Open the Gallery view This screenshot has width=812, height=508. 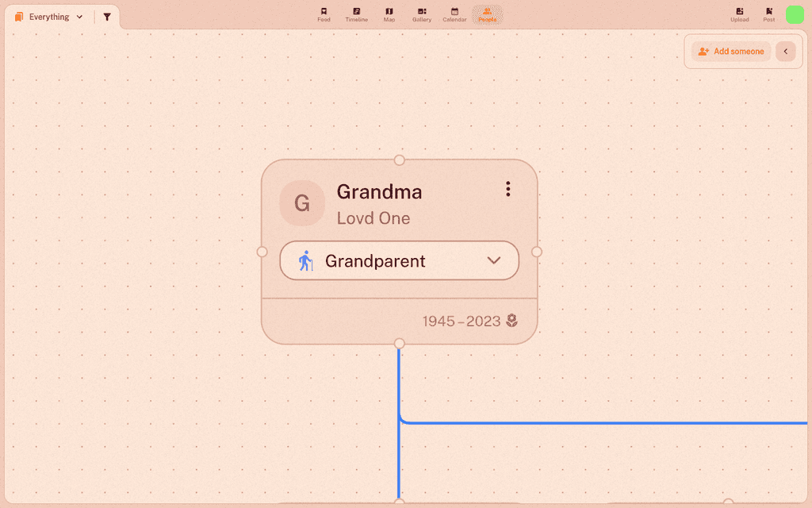pos(422,15)
